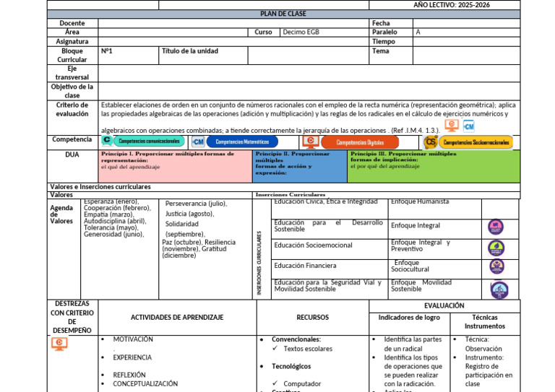Click the orange monitor icon under Destrezas con criterio
The image size is (555, 392).
pos(59,344)
